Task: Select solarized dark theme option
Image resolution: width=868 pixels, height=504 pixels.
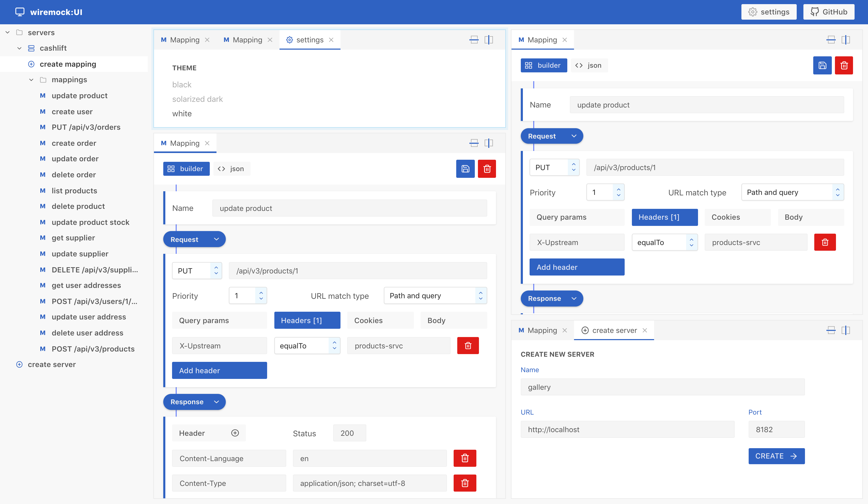Action: tap(197, 99)
